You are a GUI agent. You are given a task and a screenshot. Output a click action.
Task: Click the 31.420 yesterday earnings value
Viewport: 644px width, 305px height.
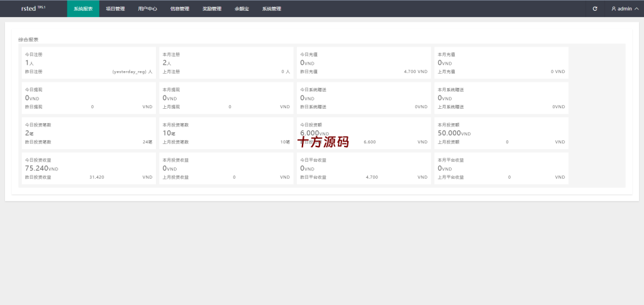point(96,178)
